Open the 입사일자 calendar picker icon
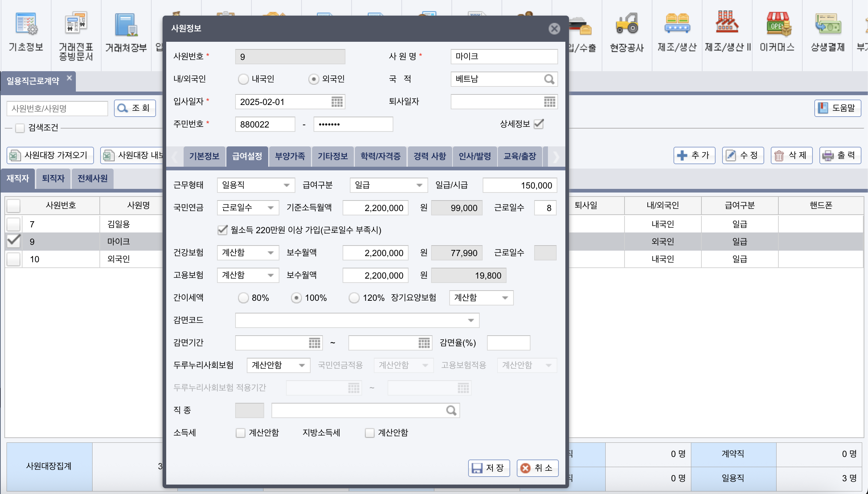This screenshot has height=494, width=868. 337,102
